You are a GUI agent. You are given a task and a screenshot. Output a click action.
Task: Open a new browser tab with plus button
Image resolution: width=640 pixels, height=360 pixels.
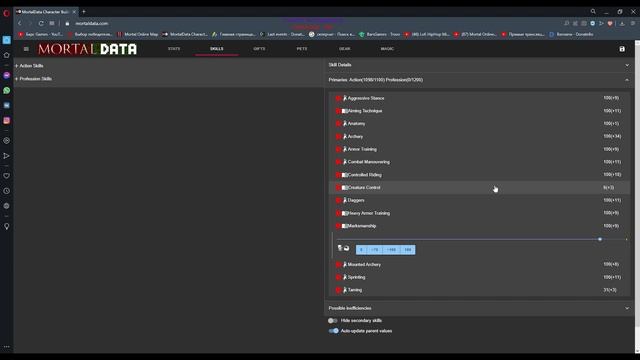[x=84, y=12]
